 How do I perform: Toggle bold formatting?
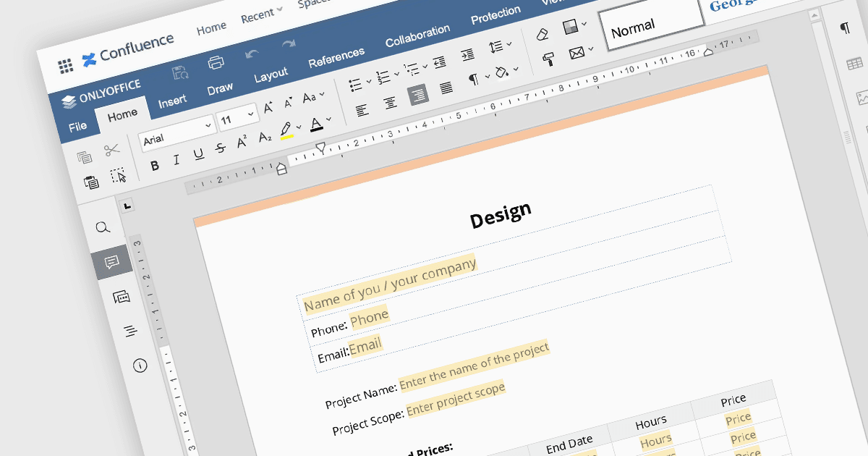pos(155,166)
